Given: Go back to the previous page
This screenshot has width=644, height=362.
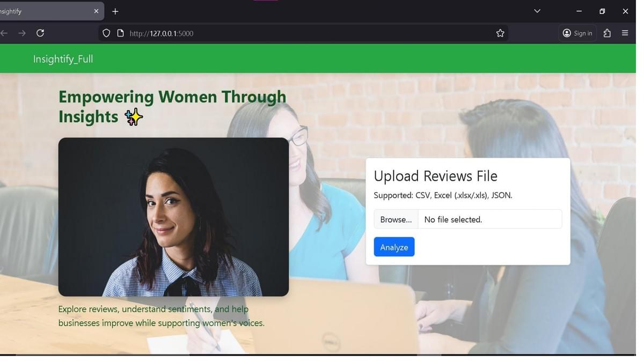Looking at the screenshot, I should coord(4,33).
